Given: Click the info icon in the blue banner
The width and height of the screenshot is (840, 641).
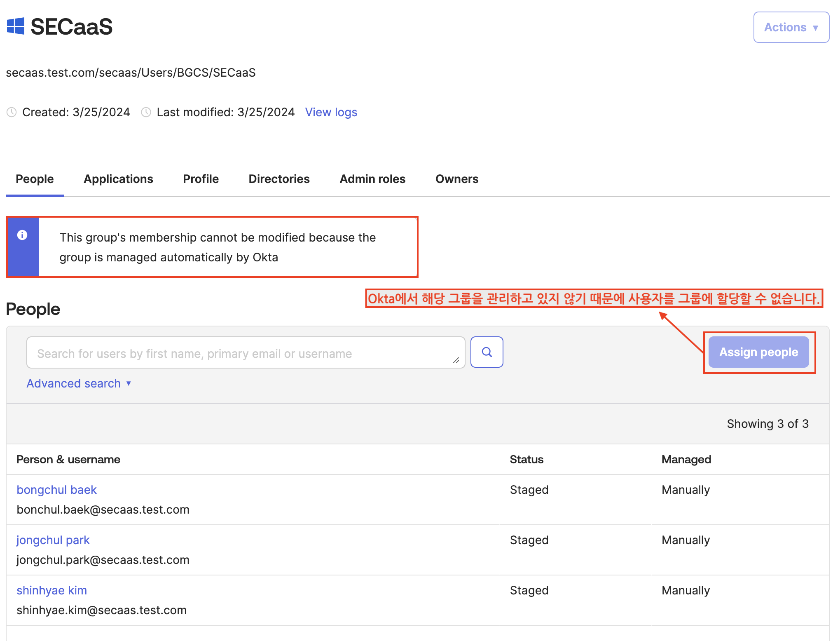Looking at the screenshot, I should (22, 235).
